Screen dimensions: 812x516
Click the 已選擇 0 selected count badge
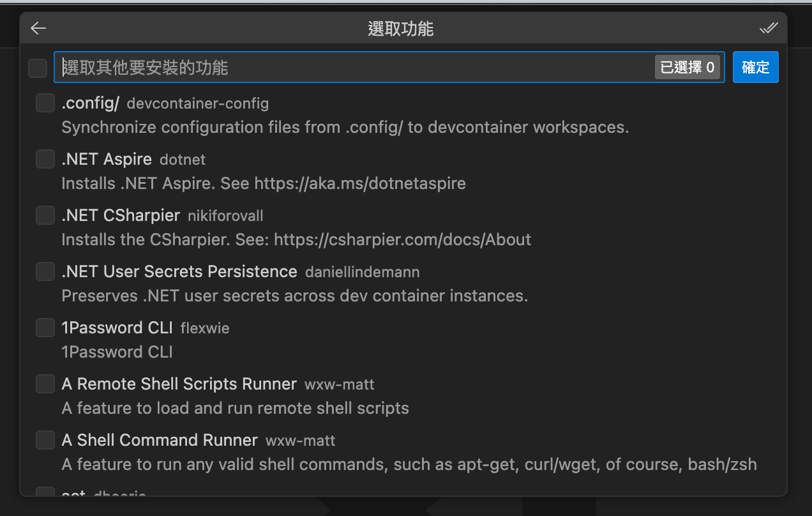pyautogui.click(x=688, y=68)
